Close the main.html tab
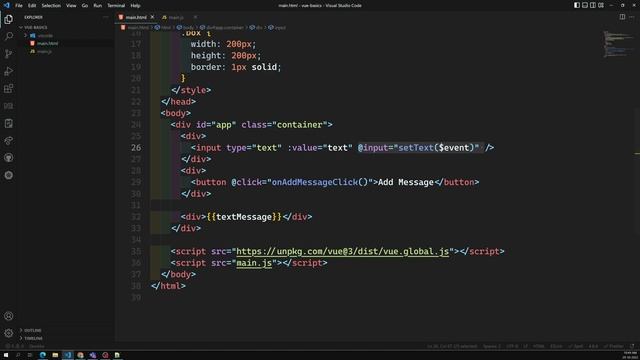Image resolution: width=640 pixels, height=360 pixels. [152, 17]
